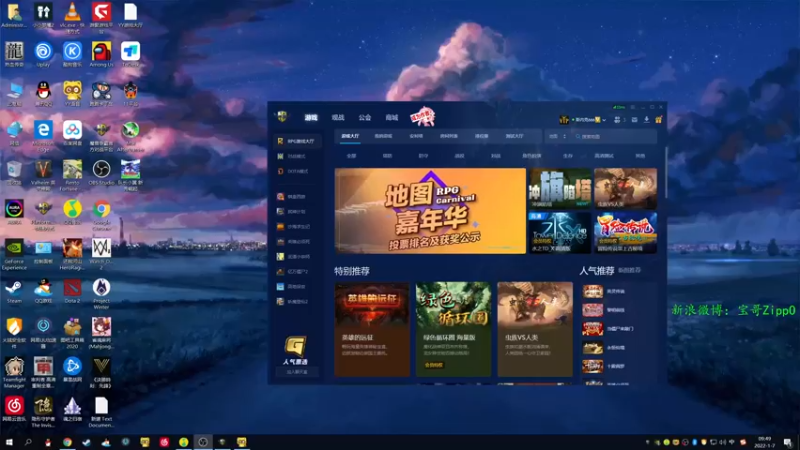
Task: Open the 冲锋陷塔 game thumbnail
Action: tap(560, 188)
